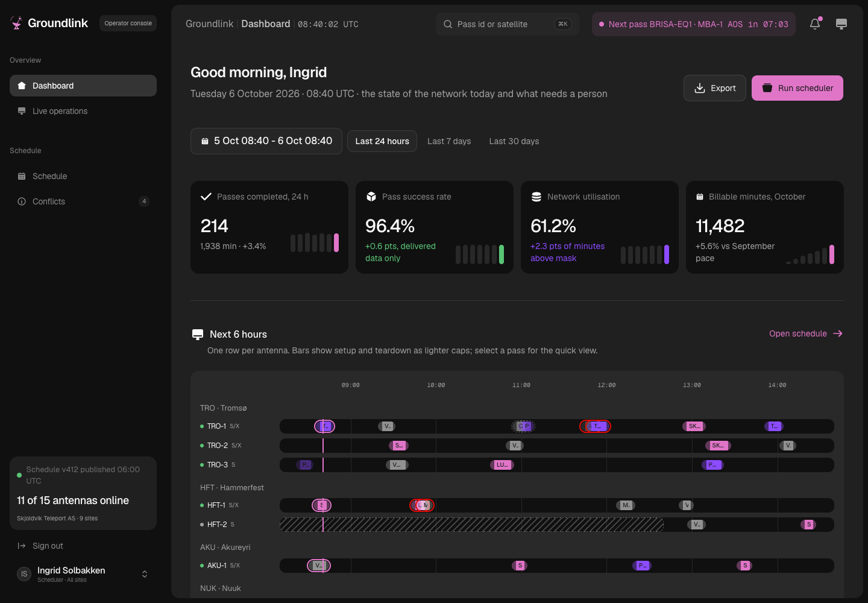This screenshot has width=868, height=603.
Task: Follow the Open schedule link
Action: (x=806, y=333)
